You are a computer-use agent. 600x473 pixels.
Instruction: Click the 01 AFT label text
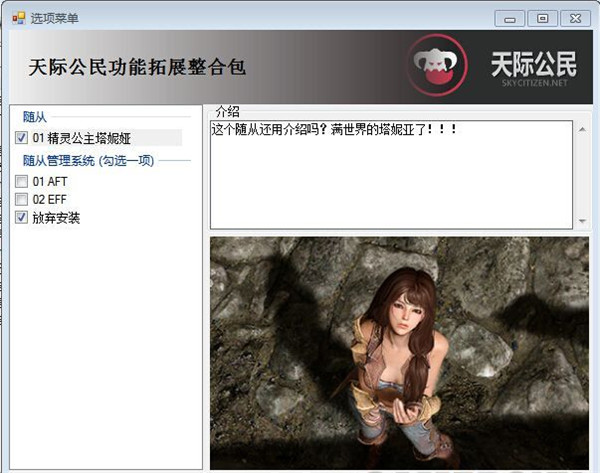(50, 181)
